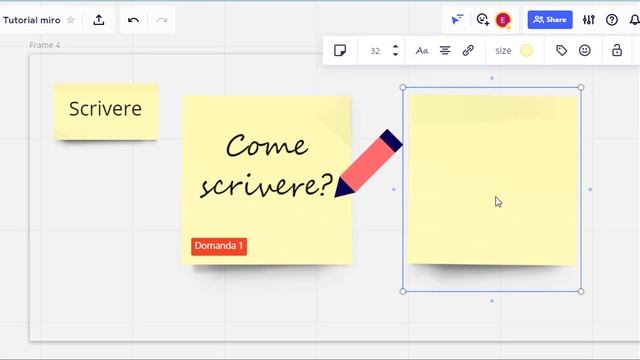Viewport: 640px width, 360px height.
Task: Click the redo arrow
Action: (x=162, y=20)
